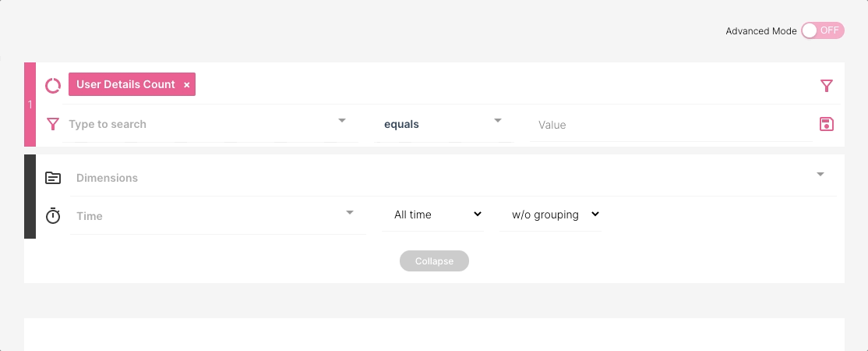Viewport: 868px width, 351px height.
Task: Click the Time stopwatch icon
Action: (x=53, y=216)
